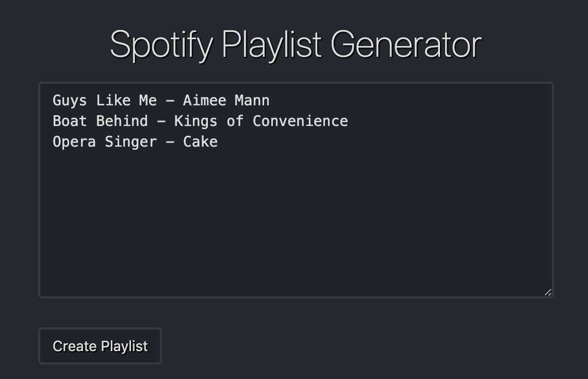Place cursor on the word "Mann"
This screenshot has height=379, width=588.
[x=252, y=101]
